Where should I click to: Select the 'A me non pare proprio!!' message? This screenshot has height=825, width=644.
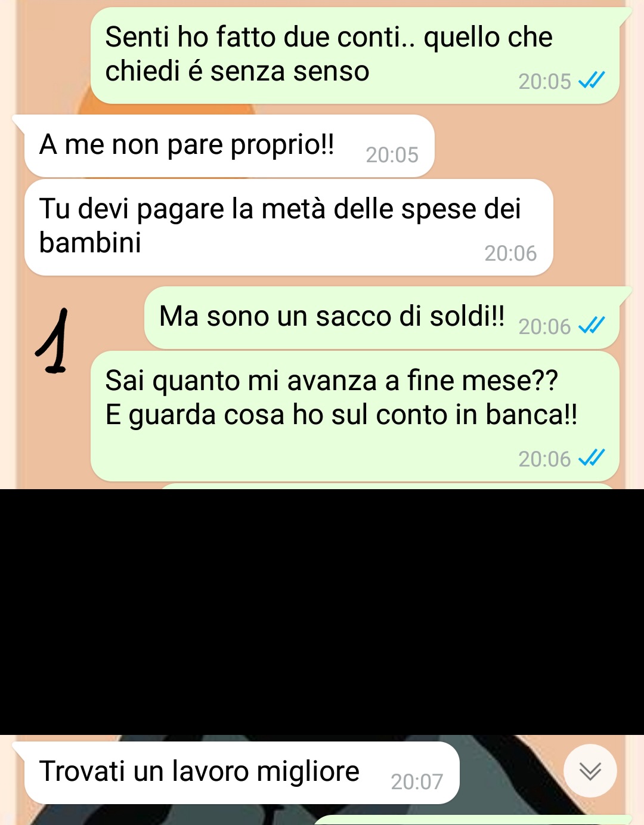[x=229, y=146]
